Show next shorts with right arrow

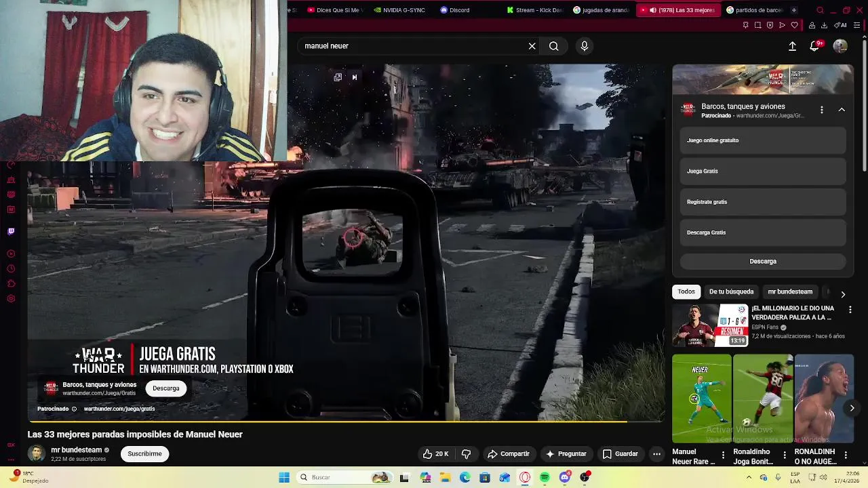point(852,408)
